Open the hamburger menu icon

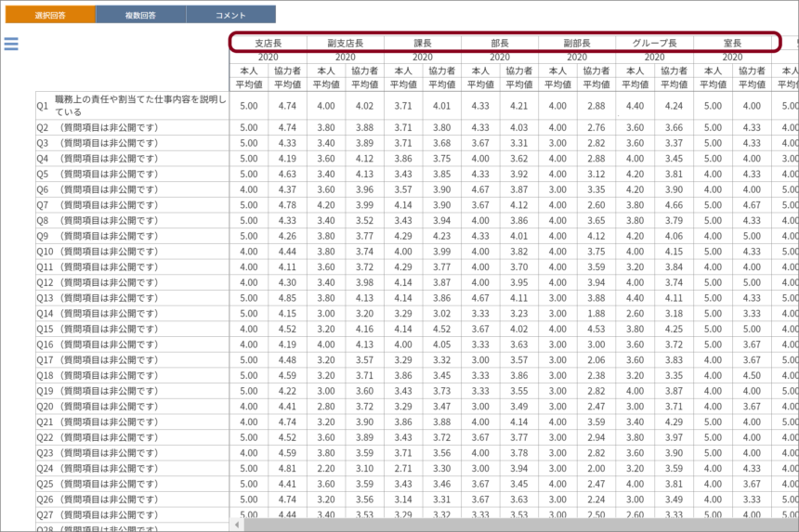11,44
